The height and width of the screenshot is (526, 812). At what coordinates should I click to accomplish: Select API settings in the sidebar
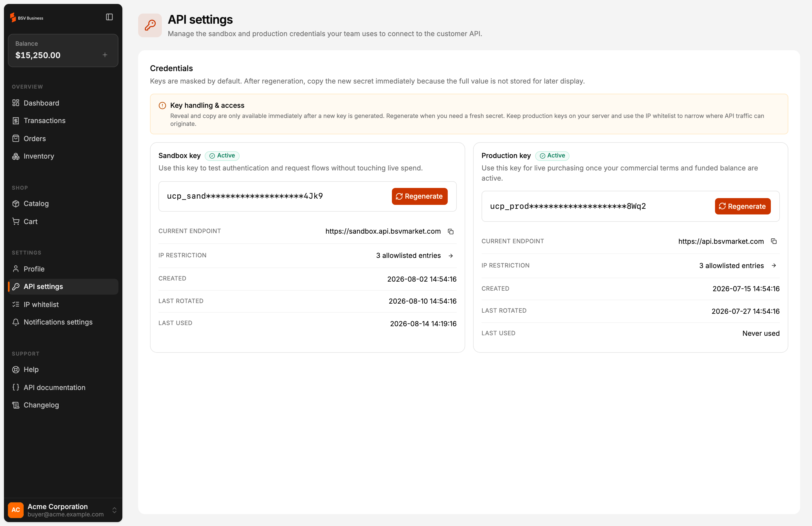(x=63, y=287)
